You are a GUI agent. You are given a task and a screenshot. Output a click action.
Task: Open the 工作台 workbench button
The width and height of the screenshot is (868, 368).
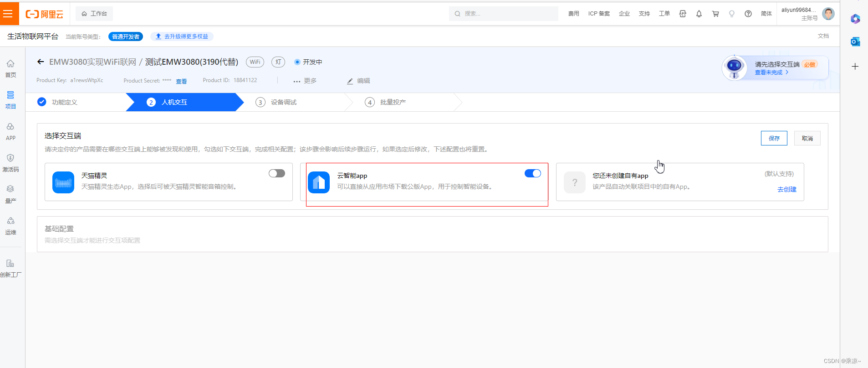(94, 14)
